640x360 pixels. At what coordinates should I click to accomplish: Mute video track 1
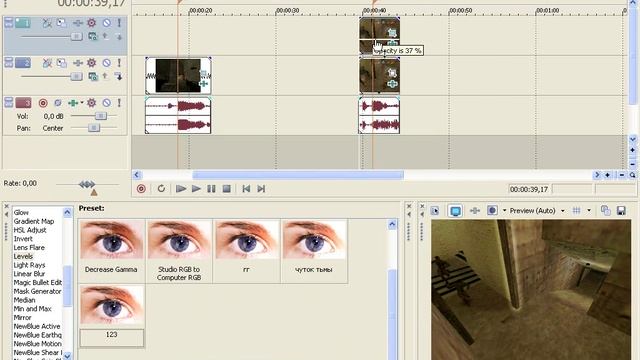(x=107, y=23)
